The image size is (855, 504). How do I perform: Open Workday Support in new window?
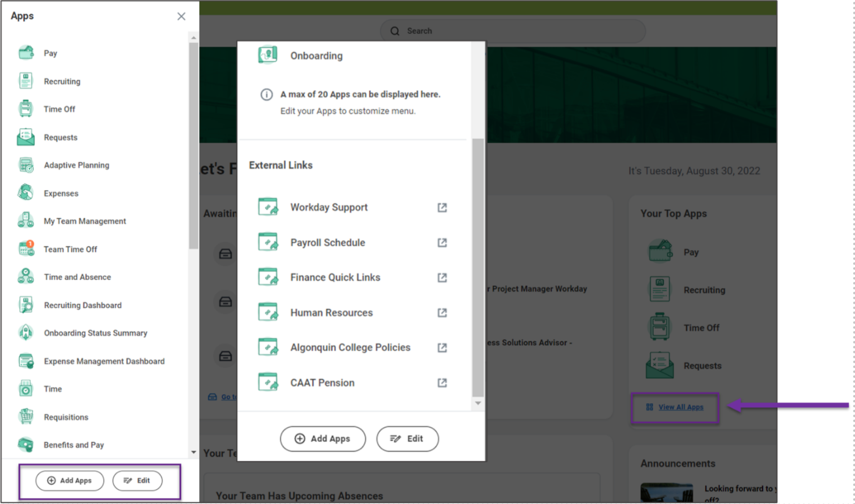[329, 207]
